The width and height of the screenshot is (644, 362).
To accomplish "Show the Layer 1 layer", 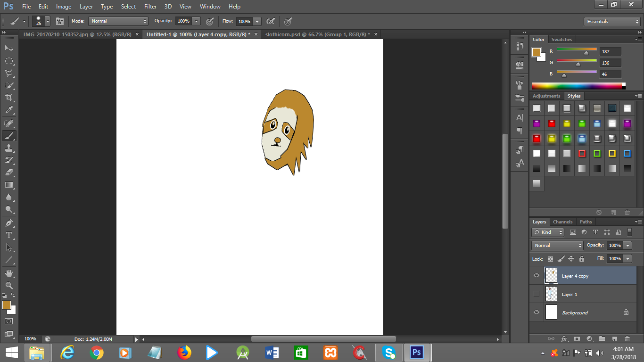I will pos(537,294).
